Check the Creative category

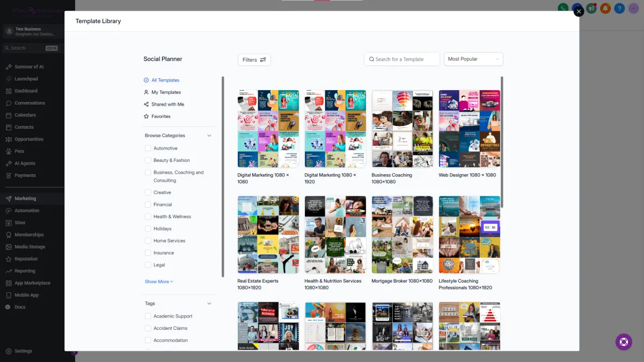coord(148,193)
